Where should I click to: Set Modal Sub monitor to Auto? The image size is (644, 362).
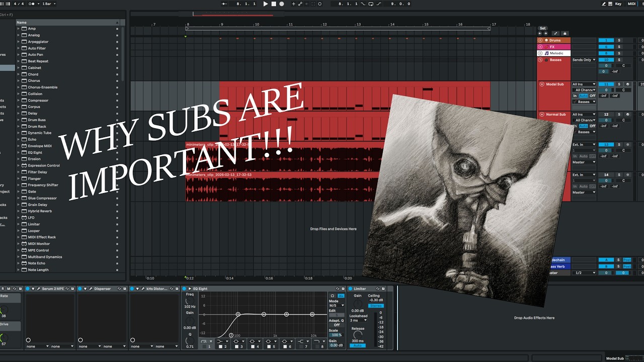click(x=583, y=96)
